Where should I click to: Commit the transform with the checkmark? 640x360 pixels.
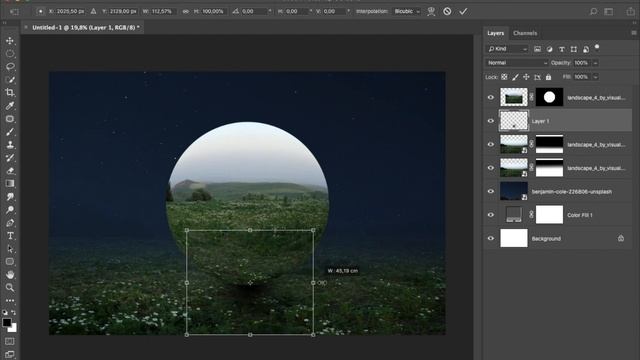tap(463, 11)
